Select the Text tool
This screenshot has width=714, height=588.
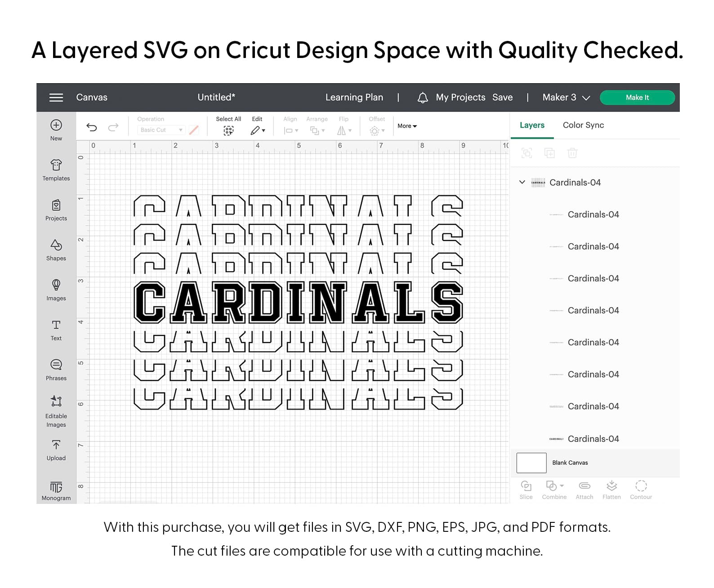[x=56, y=330]
